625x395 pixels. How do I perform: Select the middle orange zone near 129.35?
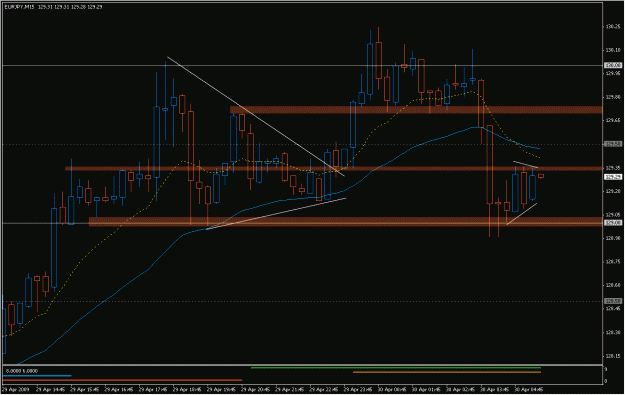coord(334,169)
